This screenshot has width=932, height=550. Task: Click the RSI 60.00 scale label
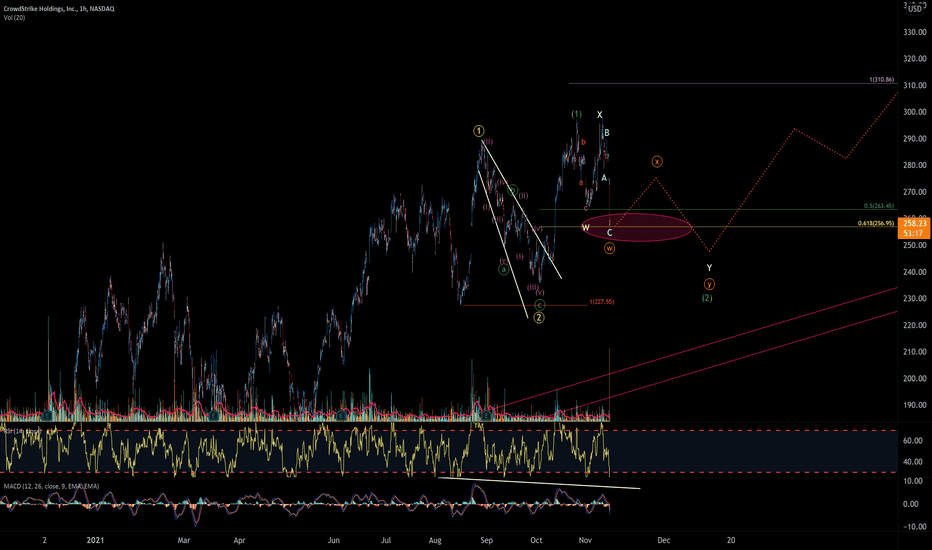pos(912,441)
